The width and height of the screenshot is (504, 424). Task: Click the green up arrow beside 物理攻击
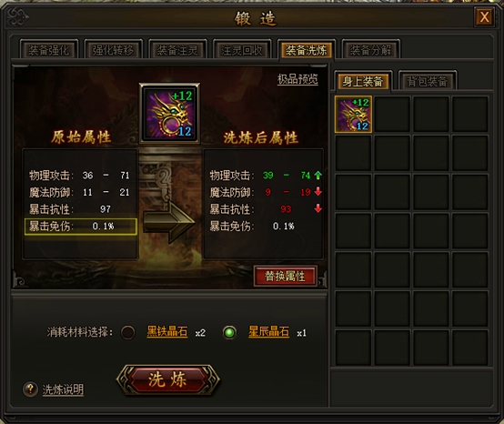tap(318, 176)
